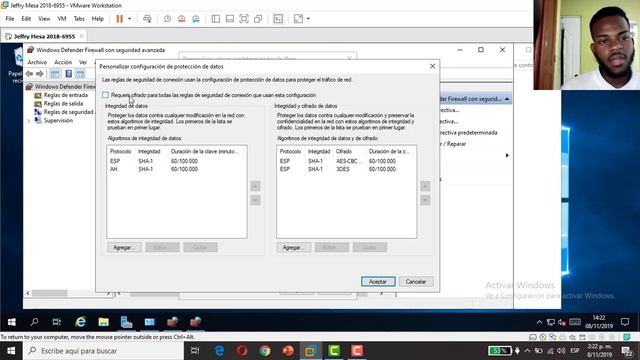The height and width of the screenshot is (360, 640).
Task: Open the VMware Tabs menu
Action: tap(79, 19)
